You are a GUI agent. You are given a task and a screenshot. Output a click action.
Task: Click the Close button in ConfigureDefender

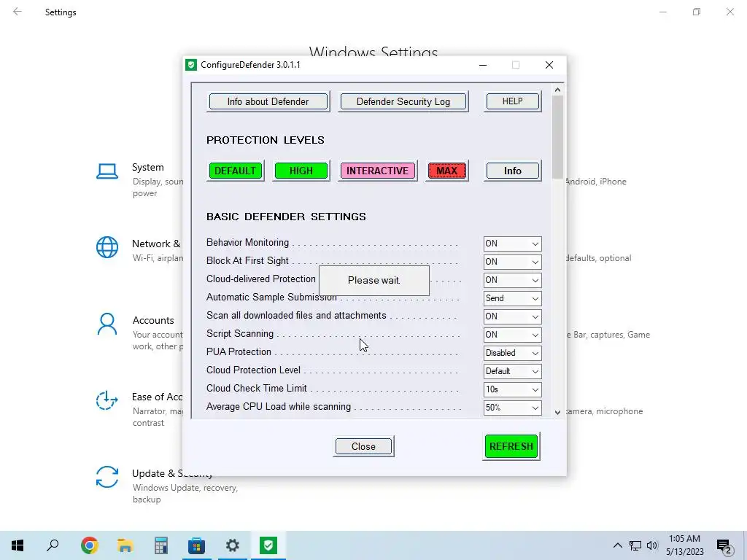[x=363, y=446]
